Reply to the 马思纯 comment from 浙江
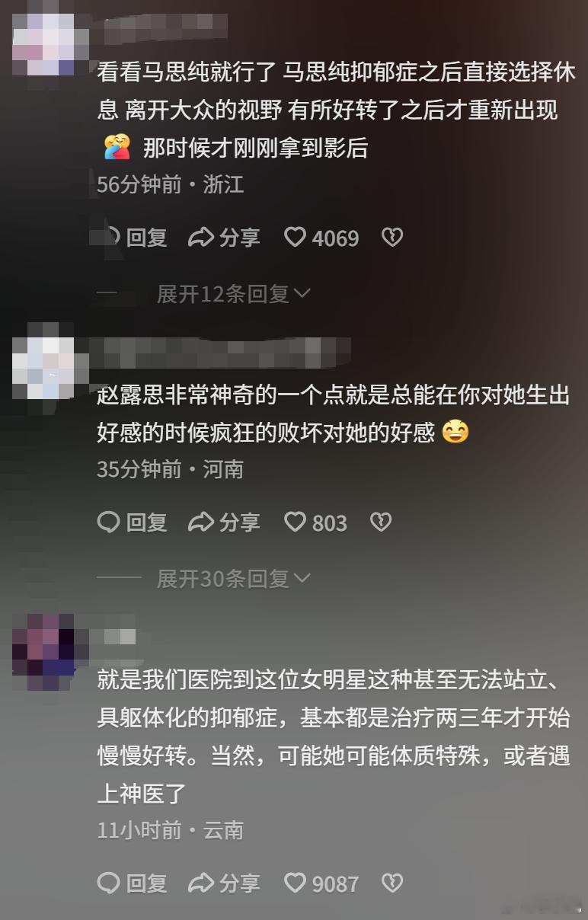Screen dimensions: 588x920 [x=133, y=238]
